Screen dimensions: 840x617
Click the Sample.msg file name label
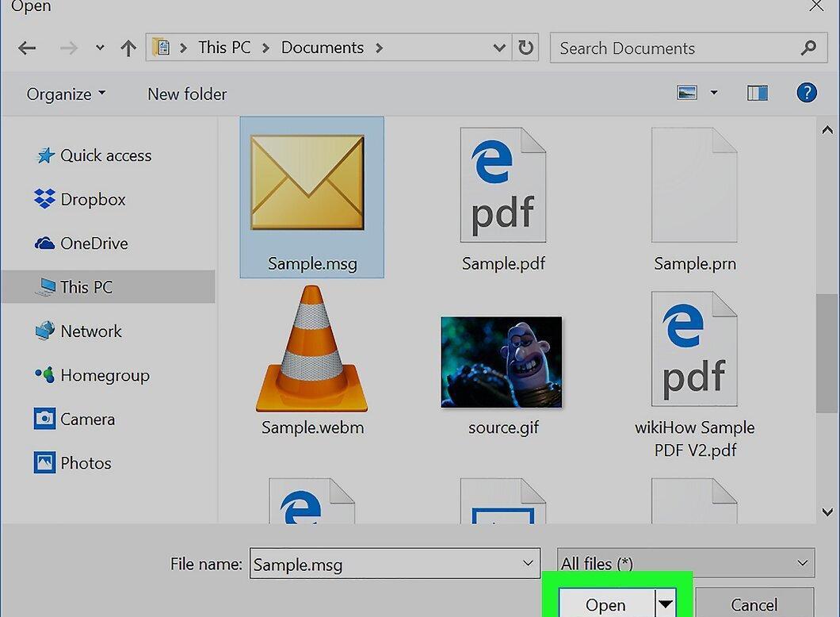[312, 264]
